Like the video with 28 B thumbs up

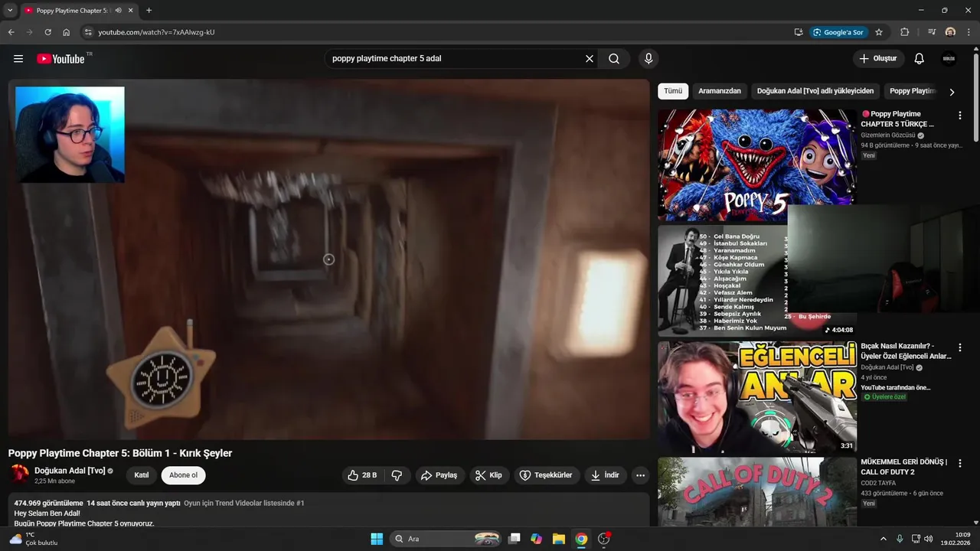[362, 475]
